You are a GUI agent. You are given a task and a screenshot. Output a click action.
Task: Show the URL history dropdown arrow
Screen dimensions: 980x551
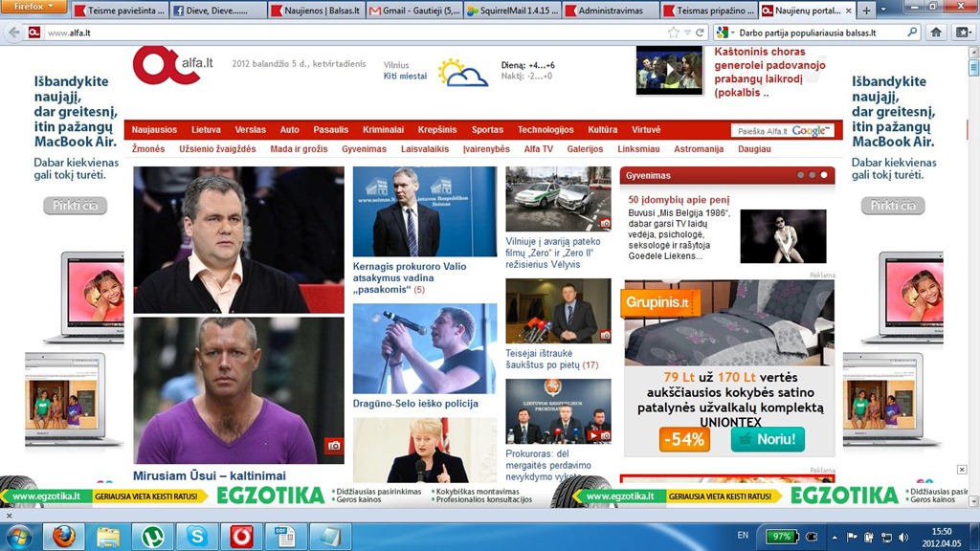coord(687,33)
